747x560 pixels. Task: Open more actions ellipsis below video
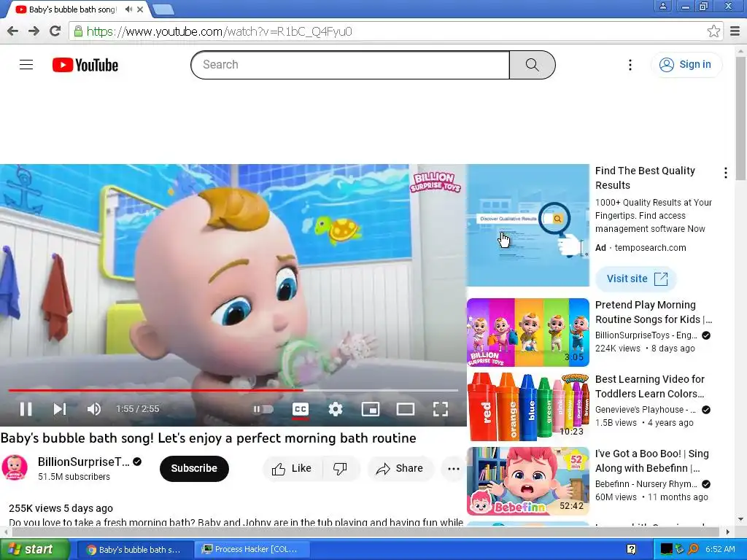(x=454, y=469)
